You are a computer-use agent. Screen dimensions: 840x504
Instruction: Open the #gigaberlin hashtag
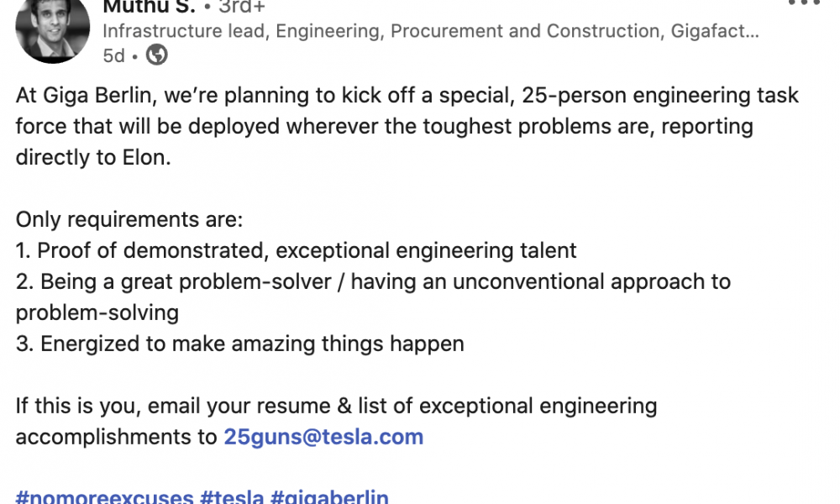click(x=329, y=496)
